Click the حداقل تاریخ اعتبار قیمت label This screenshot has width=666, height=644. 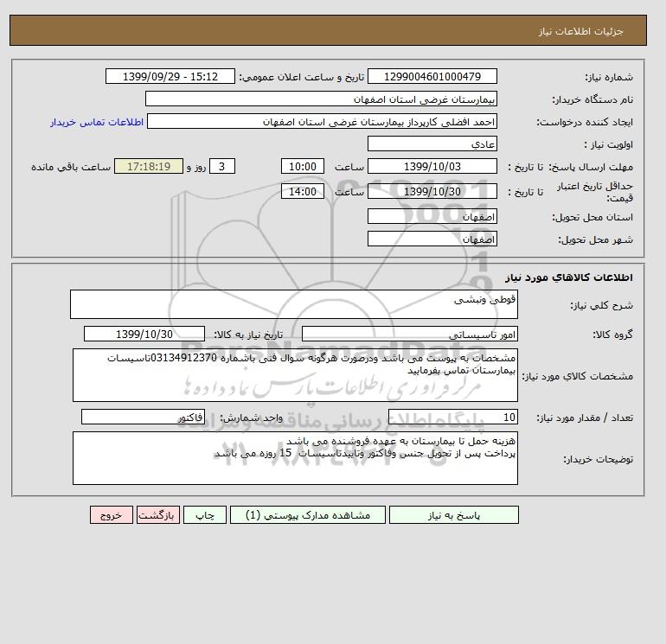[x=595, y=192]
